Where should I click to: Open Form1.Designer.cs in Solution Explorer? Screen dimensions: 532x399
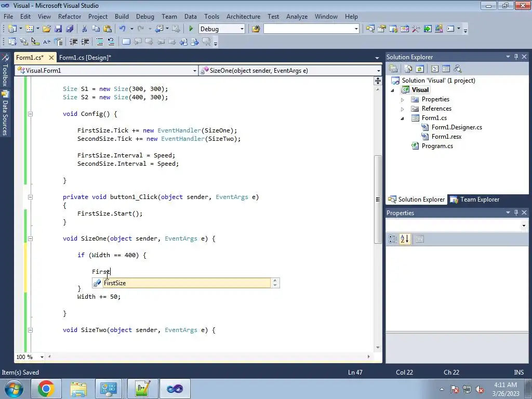click(457, 127)
